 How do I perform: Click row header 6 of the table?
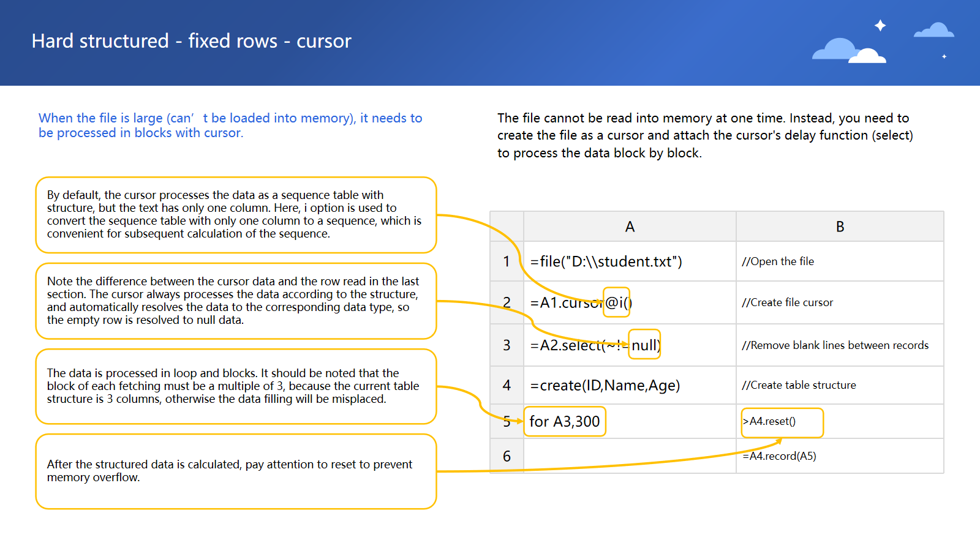[x=507, y=456]
